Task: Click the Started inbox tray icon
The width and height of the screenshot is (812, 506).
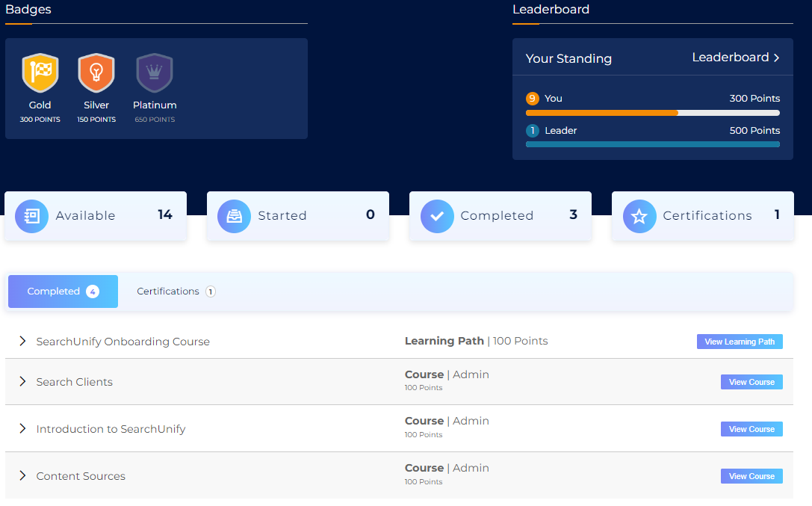Action: (234, 216)
